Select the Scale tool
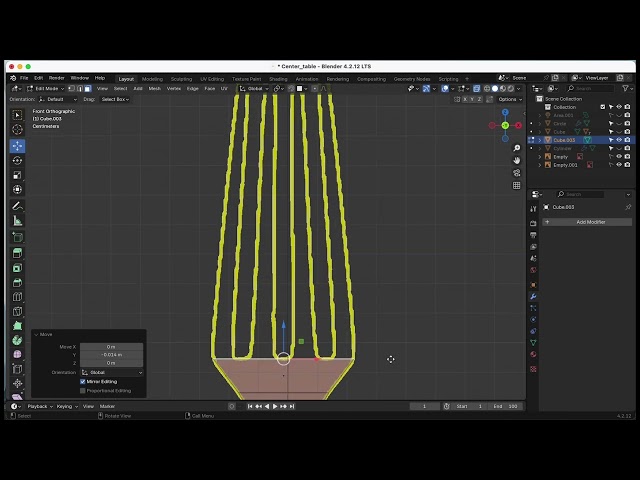 coord(17,175)
